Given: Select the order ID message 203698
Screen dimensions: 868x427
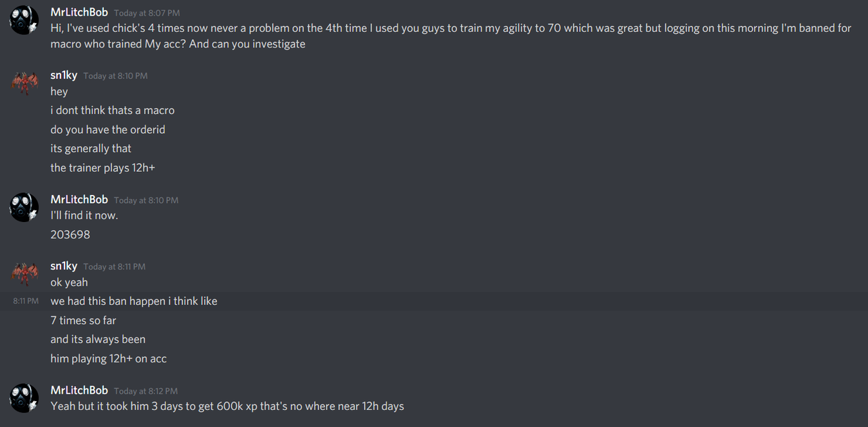Looking at the screenshot, I should coord(70,235).
